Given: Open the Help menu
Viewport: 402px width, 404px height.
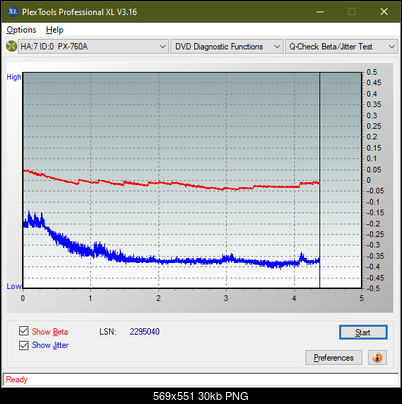Looking at the screenshot, I should (55, 30).
